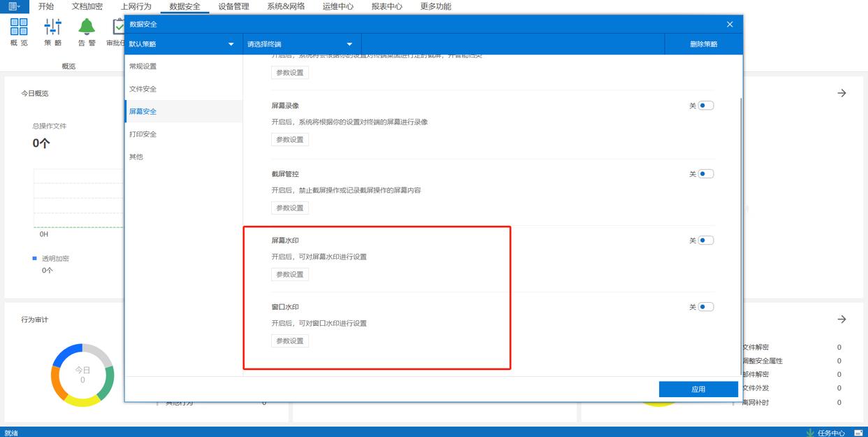This screenshot has width=868, height=437.
Task: Open the 概览 overview icon in ribbon
Action: pyautogui.click(x=19, y=32)
